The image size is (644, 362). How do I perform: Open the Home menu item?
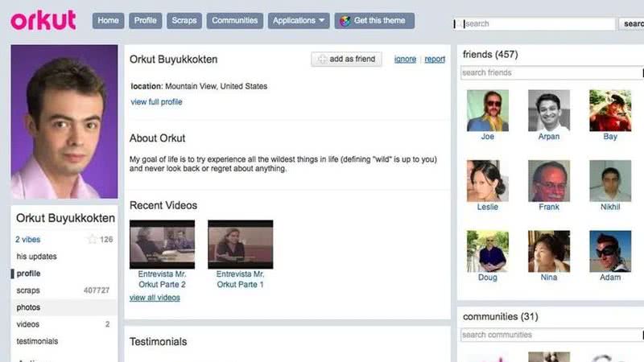pyautogui.click(x=108, y=21)
